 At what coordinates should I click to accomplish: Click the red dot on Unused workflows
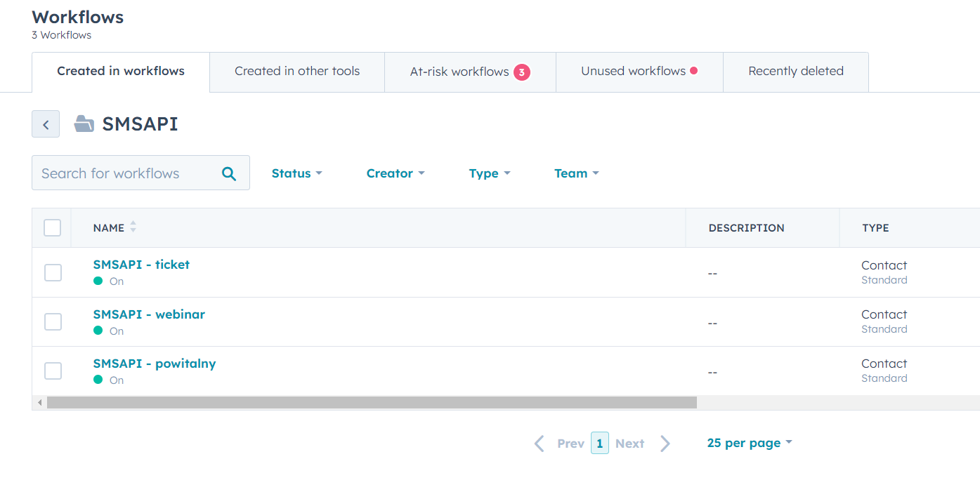click(694, 71)
